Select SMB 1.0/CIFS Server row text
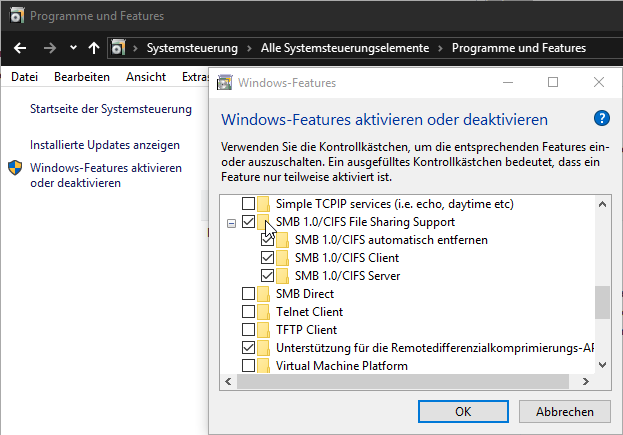This screenshot has width=623, height=435. coord(347,276)
